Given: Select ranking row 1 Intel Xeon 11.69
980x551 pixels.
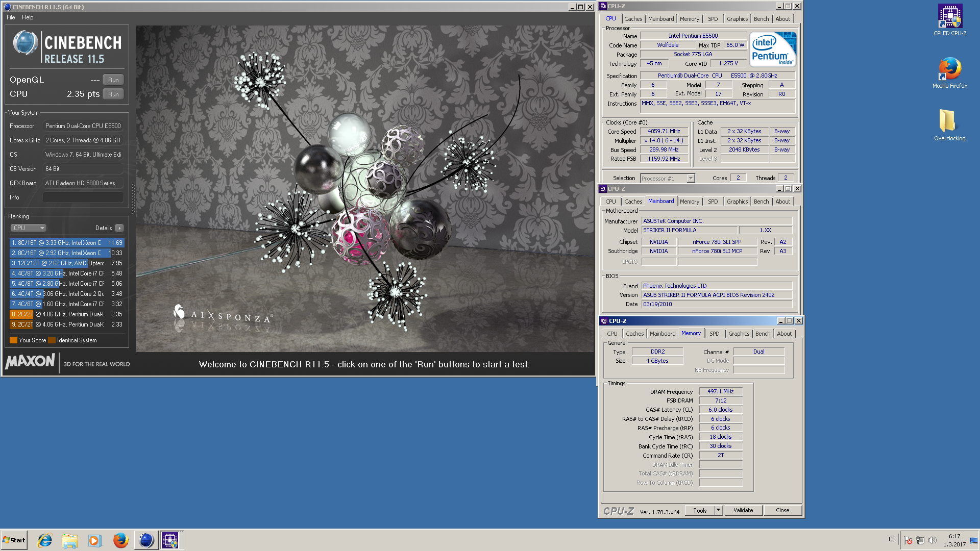Looking at the screenshot, I should 67,243.
